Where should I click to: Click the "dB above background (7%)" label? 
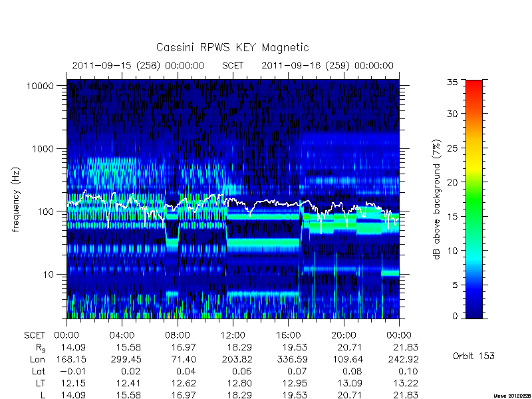[437, 199]
